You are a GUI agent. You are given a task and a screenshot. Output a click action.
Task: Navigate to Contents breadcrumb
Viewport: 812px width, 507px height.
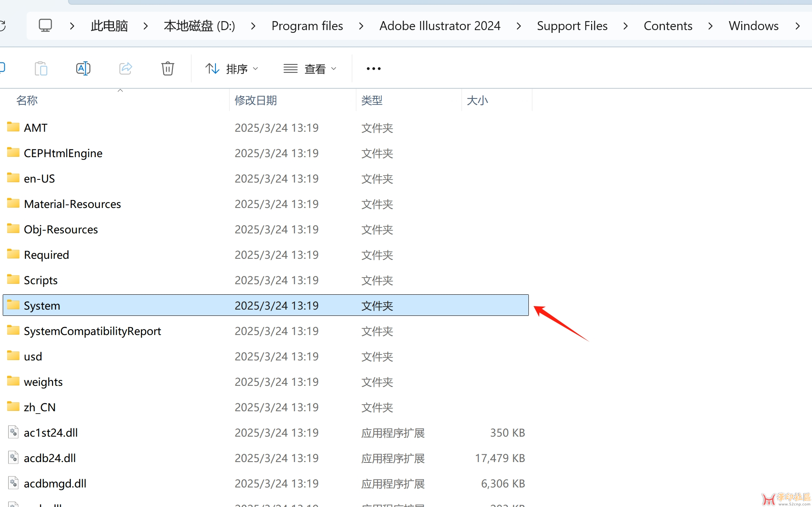[x=668, y=26]
